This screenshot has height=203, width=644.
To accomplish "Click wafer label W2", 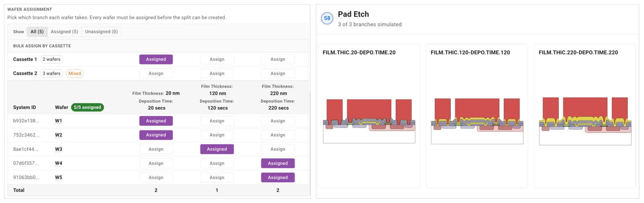I will (59, 135).
